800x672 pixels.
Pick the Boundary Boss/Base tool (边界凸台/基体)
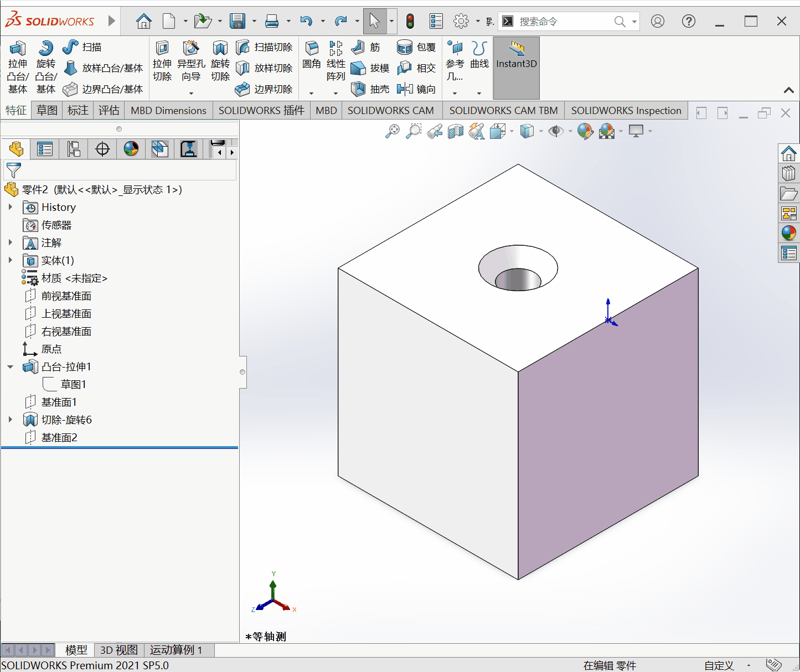pos(103,89)
